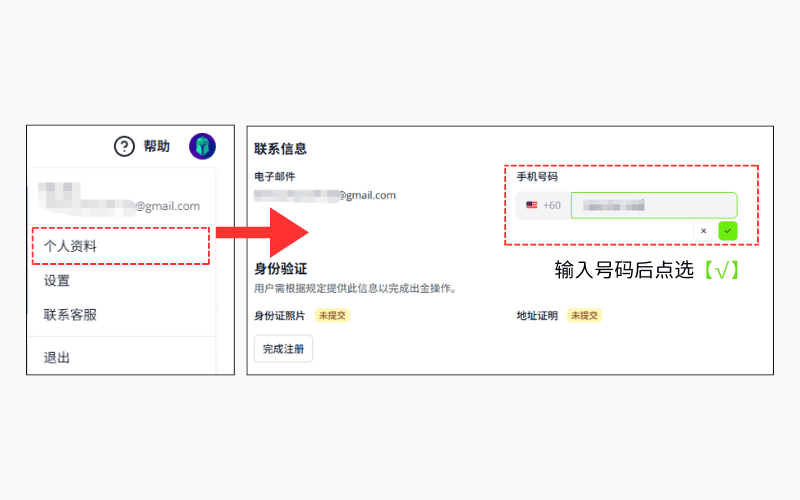Open the +60 country code selector
Viewport: 800px width, 500px height.
point(543,206)
